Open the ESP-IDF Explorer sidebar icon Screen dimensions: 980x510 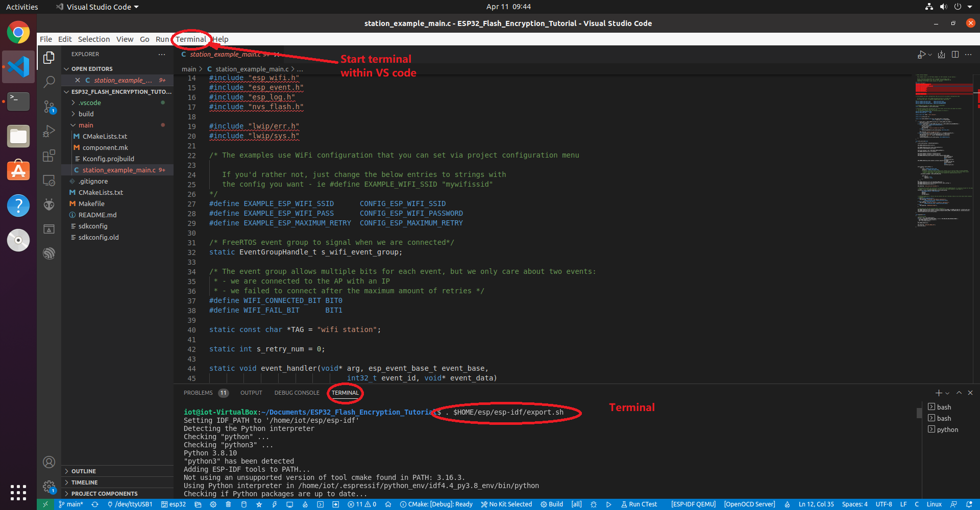49,253
